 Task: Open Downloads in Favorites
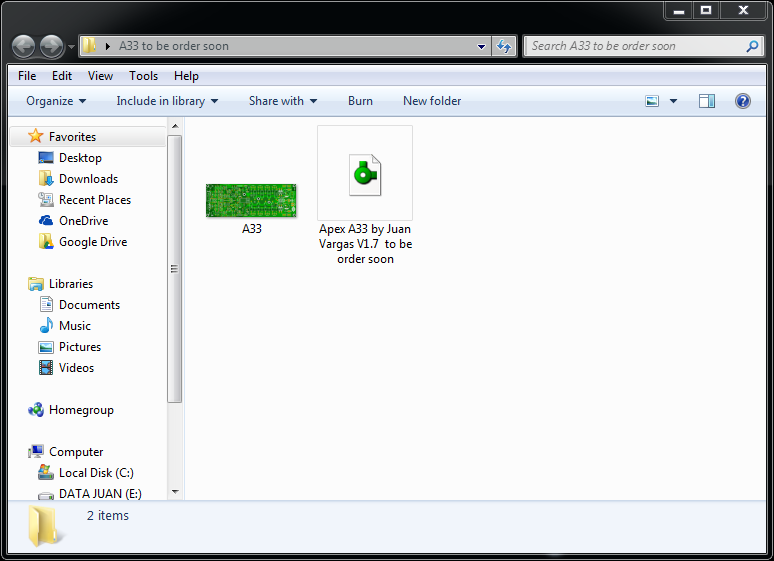point(88,179)
